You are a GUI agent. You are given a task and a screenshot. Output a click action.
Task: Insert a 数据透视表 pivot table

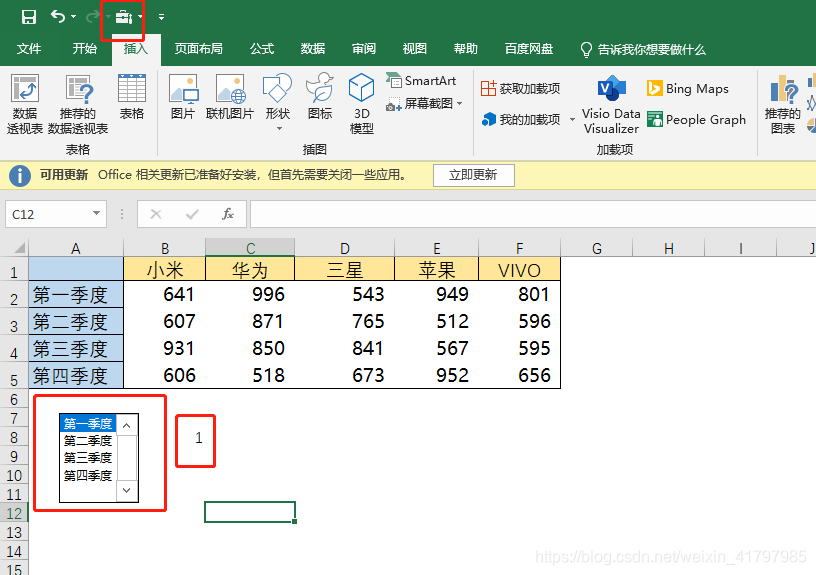(x=25, y=104)
